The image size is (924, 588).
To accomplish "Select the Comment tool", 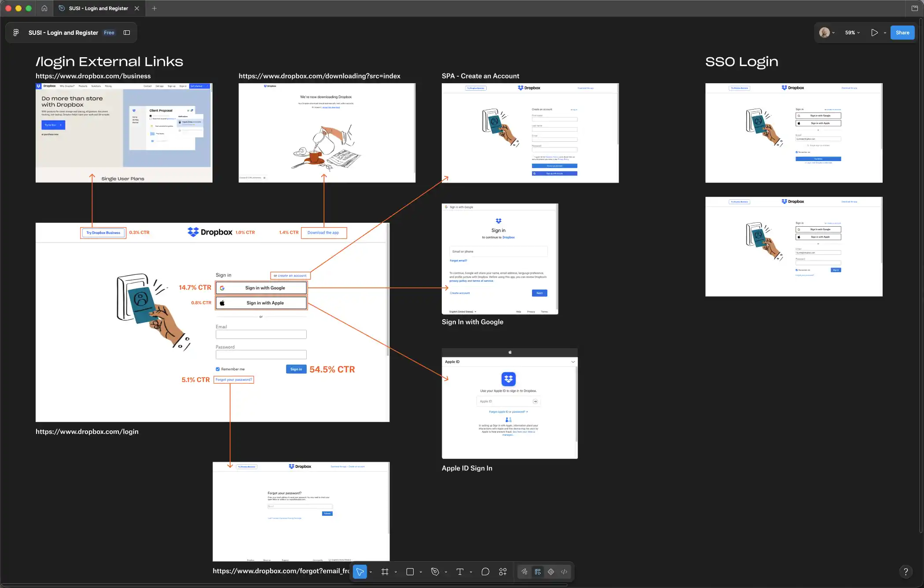I will point(485,572).
